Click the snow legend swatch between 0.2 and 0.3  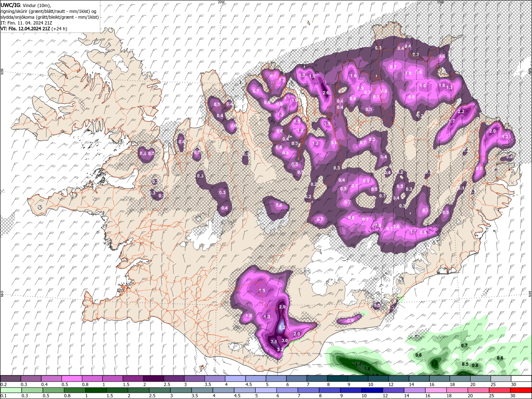click(10, 379)
